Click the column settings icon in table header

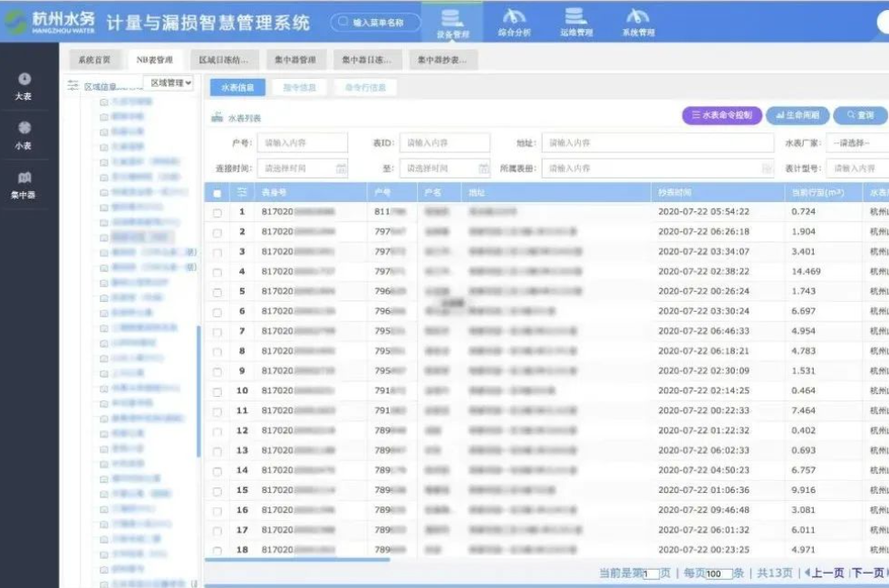click(x=242, y=192)
